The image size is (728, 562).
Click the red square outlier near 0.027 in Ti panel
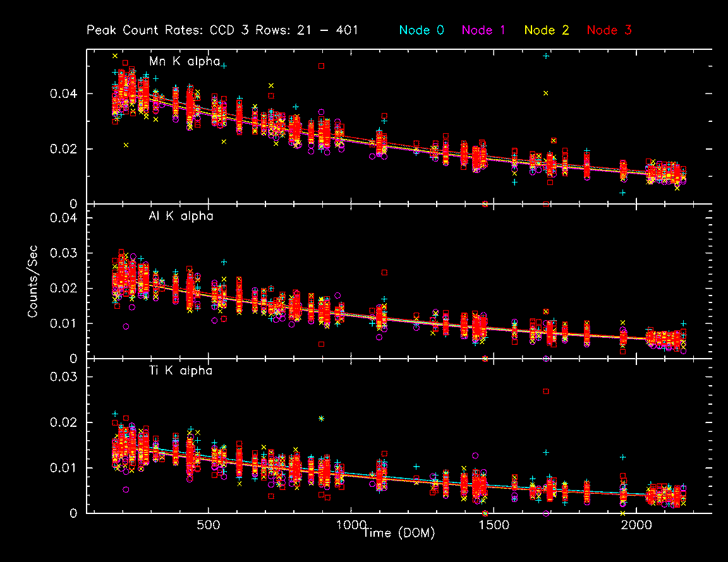(x=546, y=392)
